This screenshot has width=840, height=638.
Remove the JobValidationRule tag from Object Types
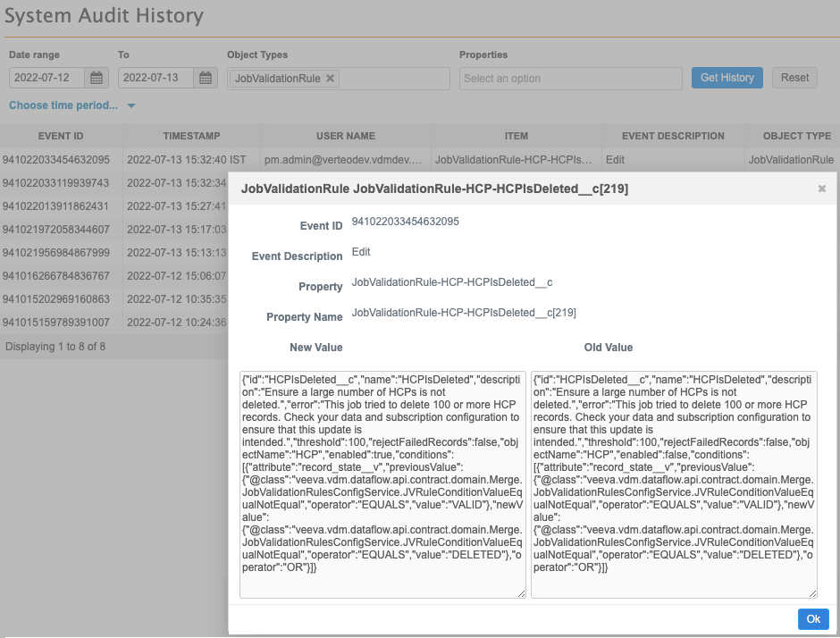click(331, 79)
